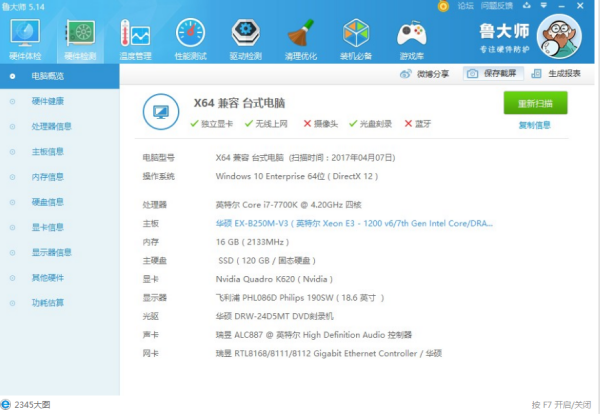
Task: Click the 16 GB ( 2133MHz ) memory value
Action: tap(253, 242)
